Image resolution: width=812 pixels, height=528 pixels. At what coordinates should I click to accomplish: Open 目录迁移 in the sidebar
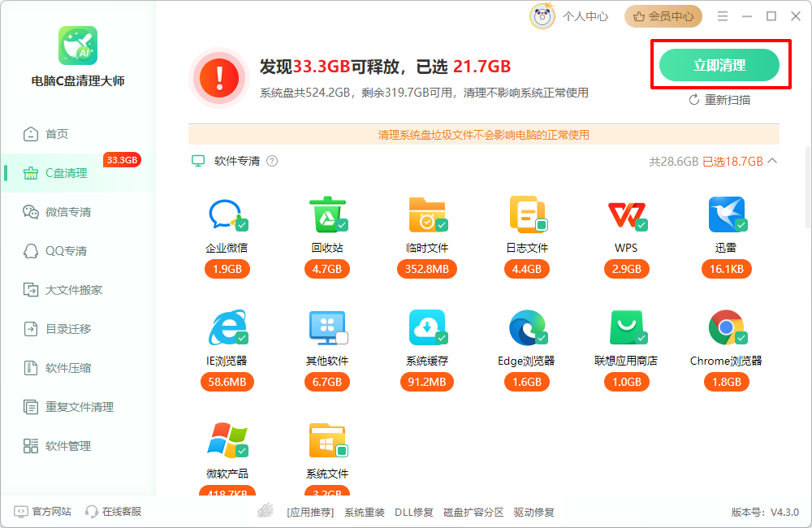click(x=78, y=329)
